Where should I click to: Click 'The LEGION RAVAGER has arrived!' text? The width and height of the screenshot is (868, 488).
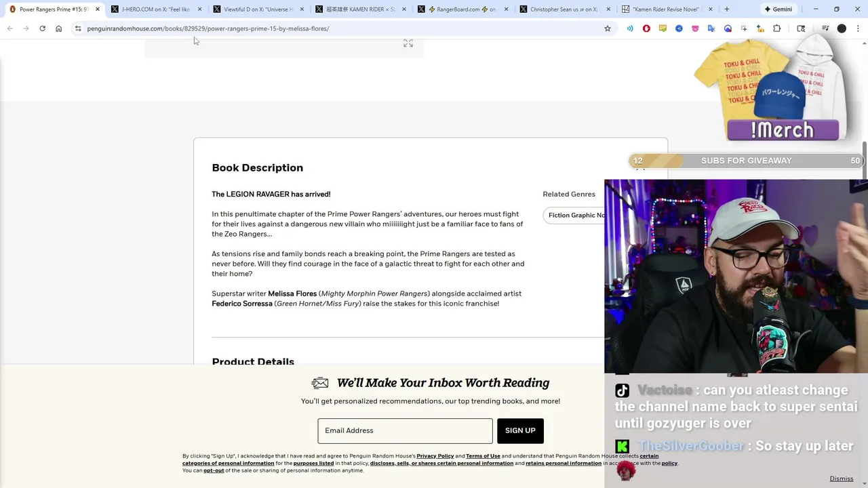click(x=271, y=195)
